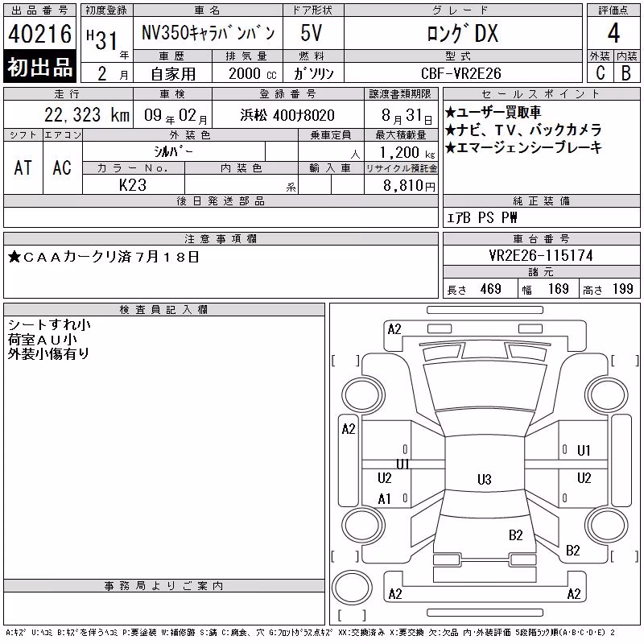
Task: Click the inspector notes header 検査員記入欄
Action: (x=163, y=309)
